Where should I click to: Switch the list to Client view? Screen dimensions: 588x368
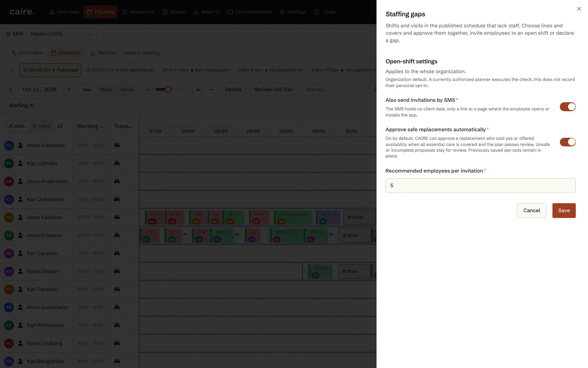point(41,126)
